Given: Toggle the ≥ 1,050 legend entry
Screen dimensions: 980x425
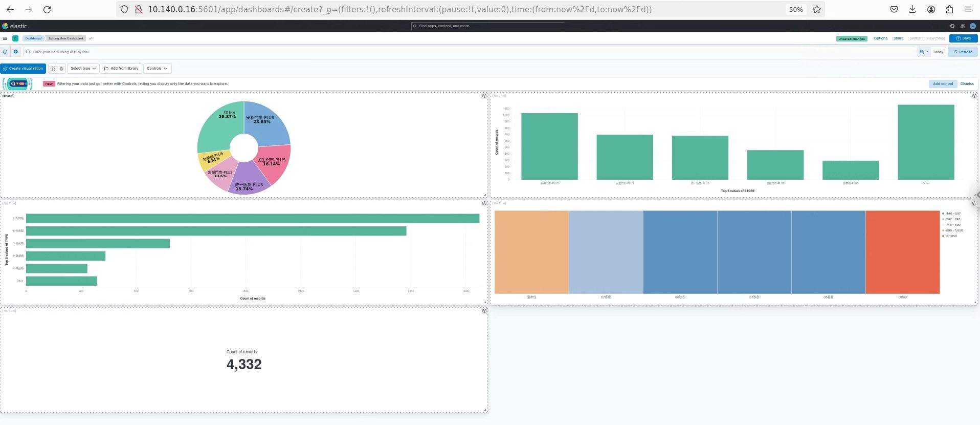Looking at the screenshot, I should tap(951, 236).
